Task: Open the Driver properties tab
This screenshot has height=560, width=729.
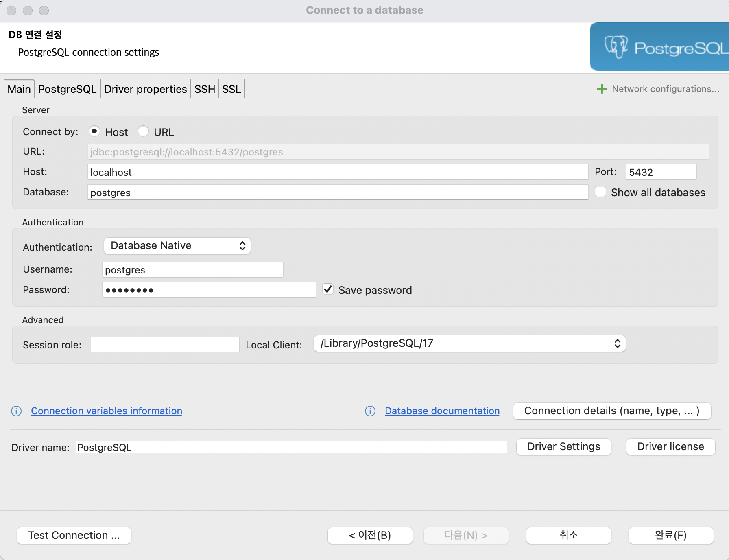Action: click(x=145, y=89)
